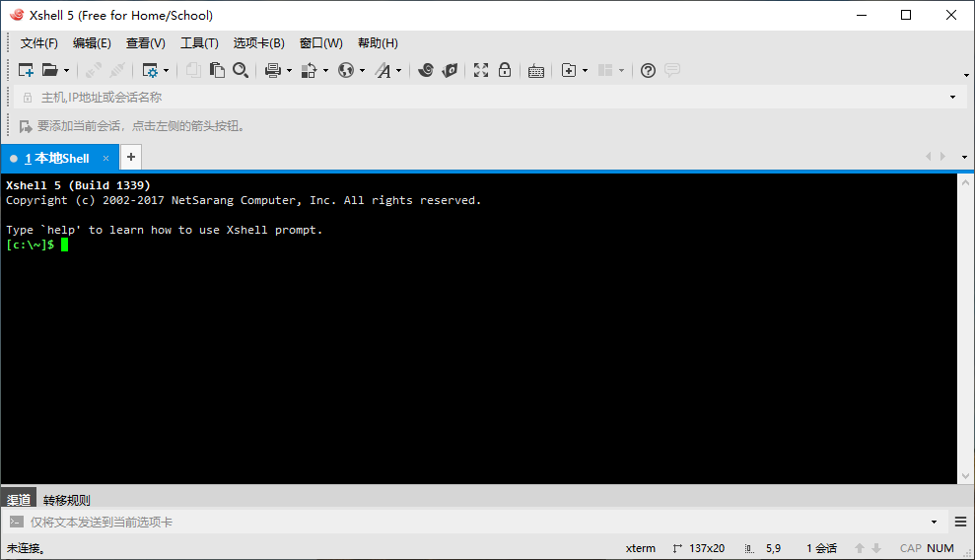
Task: Click the compose bar terminal icon
Action: tap(16, 523)
